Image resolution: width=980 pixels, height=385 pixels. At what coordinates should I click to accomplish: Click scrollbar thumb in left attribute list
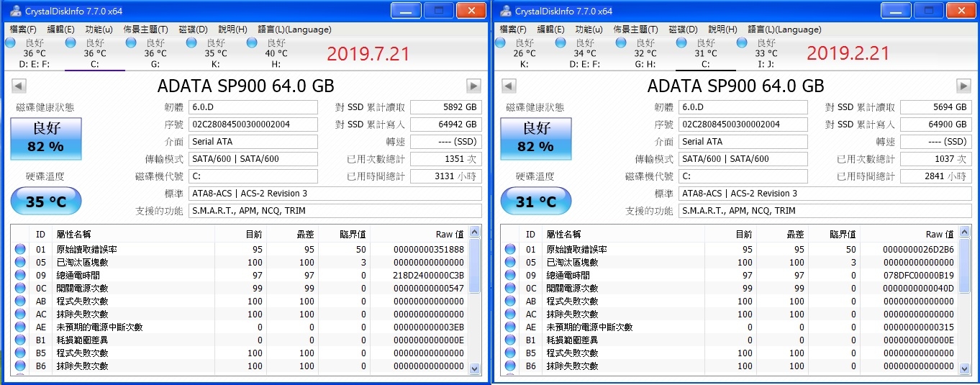[x=474, y=266]
